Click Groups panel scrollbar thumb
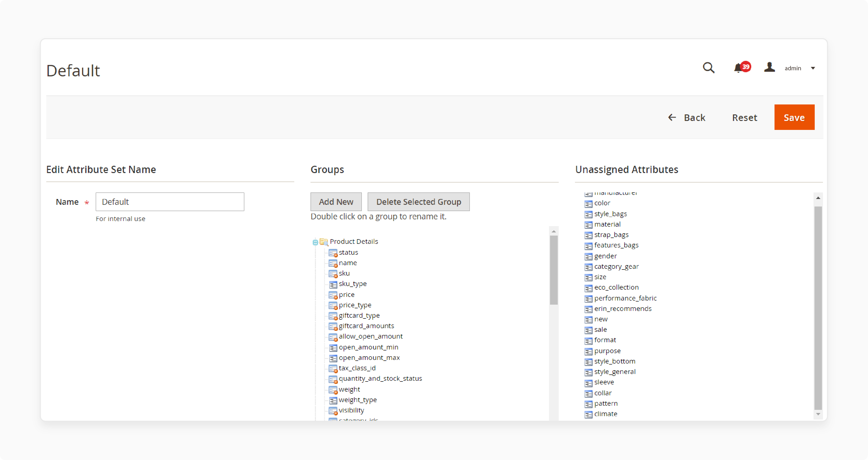Image resolution: width=868 pixels, height=460 pixels. click(553, 270)
